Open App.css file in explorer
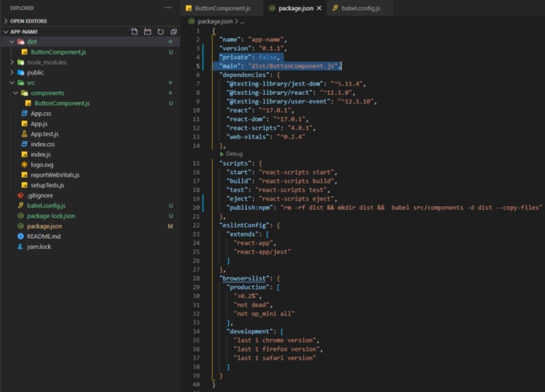Viewport: 545px width, 392px height. click(41, 114)
